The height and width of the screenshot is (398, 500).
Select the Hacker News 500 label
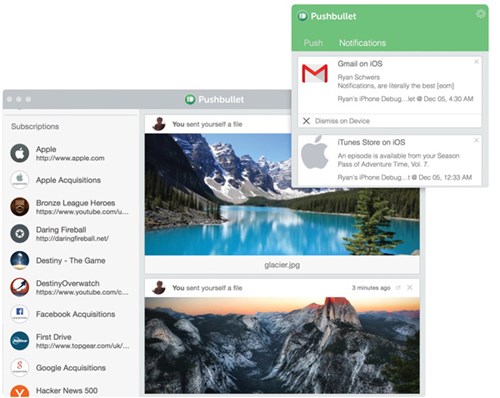click(x=67, y=391)
